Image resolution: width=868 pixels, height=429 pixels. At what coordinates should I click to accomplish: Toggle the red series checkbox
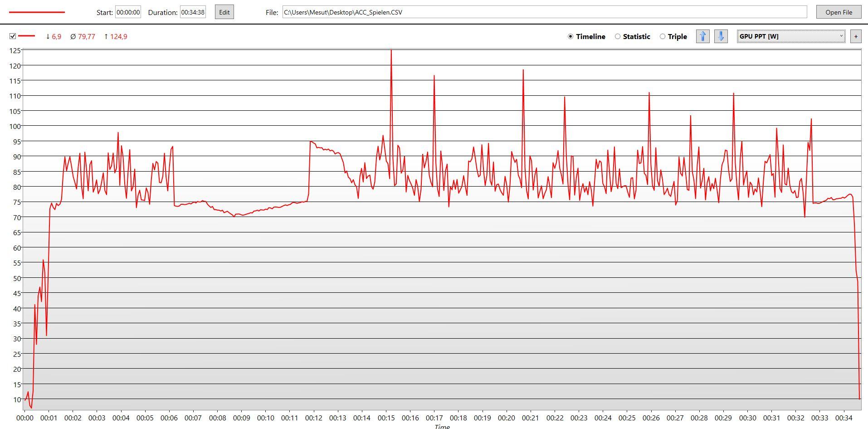(13, 36)
